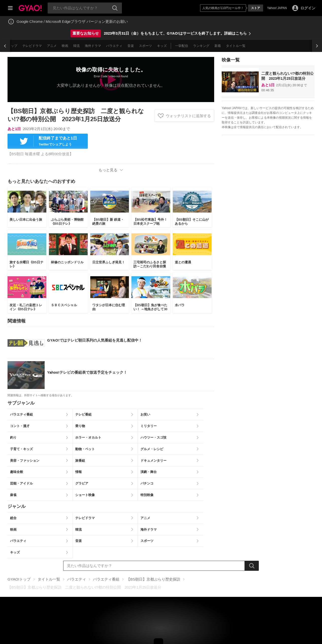Open グルメ・レシピ subgenre row

click(171, 449)
